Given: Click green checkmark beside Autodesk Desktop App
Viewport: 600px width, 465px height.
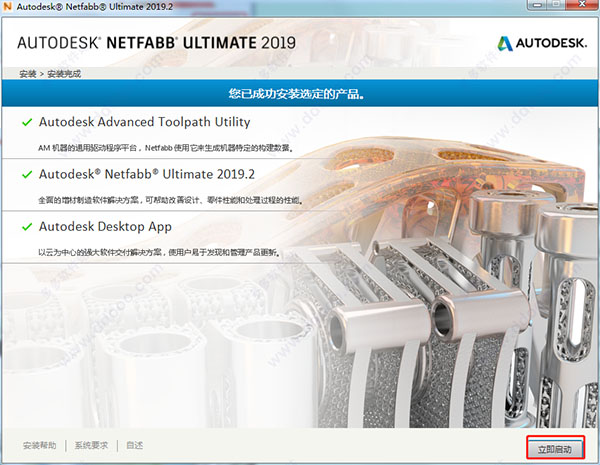Looking at the screenshot, I should point(27,227).
